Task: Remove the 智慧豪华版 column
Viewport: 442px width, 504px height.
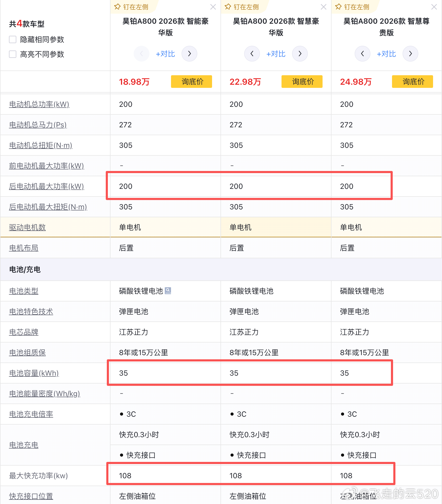Action: pyautogui.click(x=324, y=7)
